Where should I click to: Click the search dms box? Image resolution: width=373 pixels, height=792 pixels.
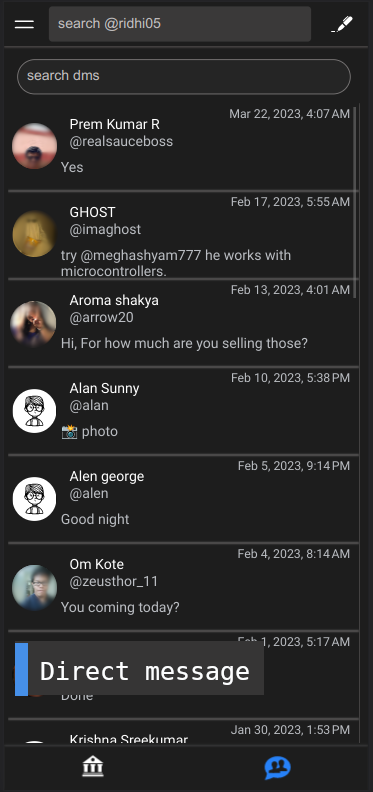tap(183, 76)
